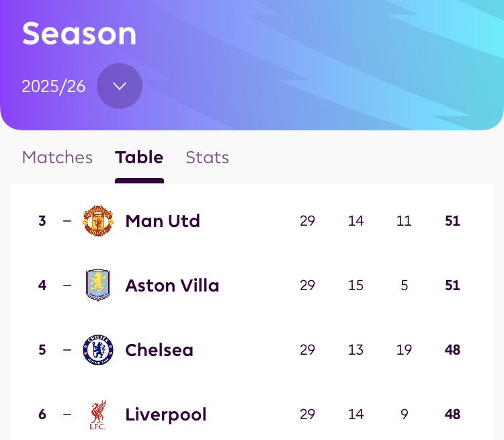This screenshot has height=440, width=504.
Task: Click Aston Villa's position change indicator
Action: [67, 285]
